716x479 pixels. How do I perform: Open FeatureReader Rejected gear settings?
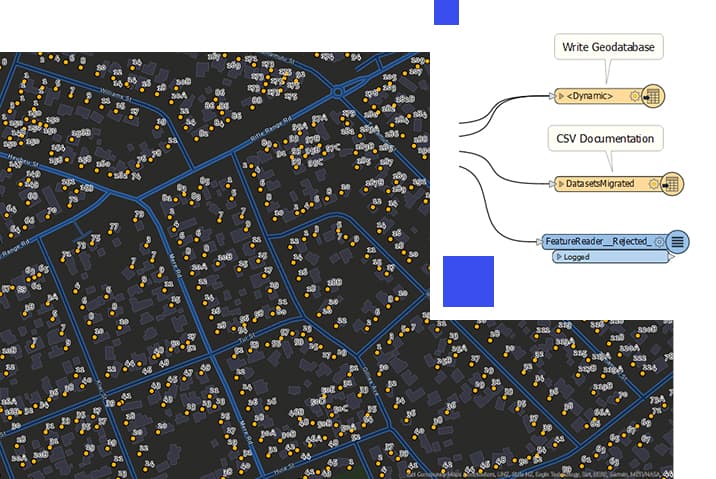pyautogui.click(x=659, y=242)
